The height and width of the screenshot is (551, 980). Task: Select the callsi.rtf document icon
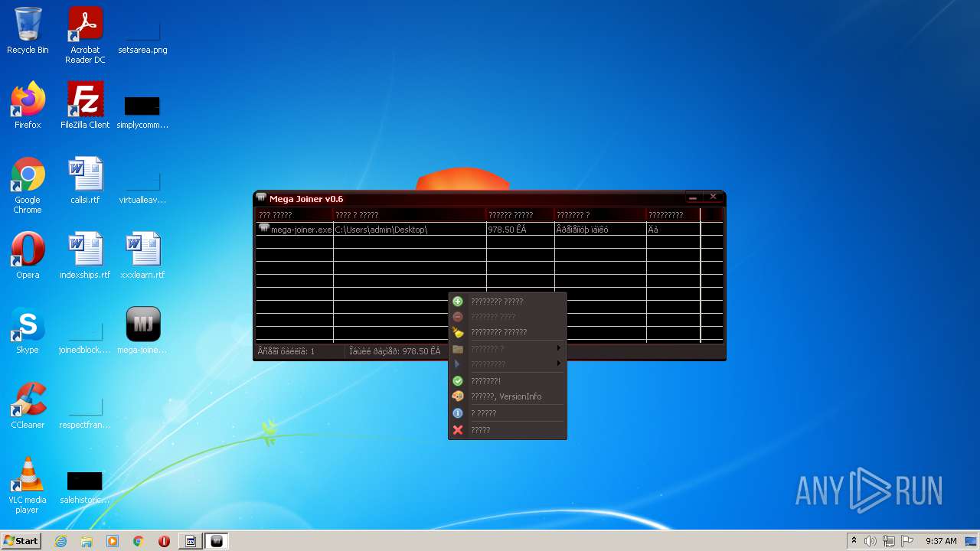point(85,181)
